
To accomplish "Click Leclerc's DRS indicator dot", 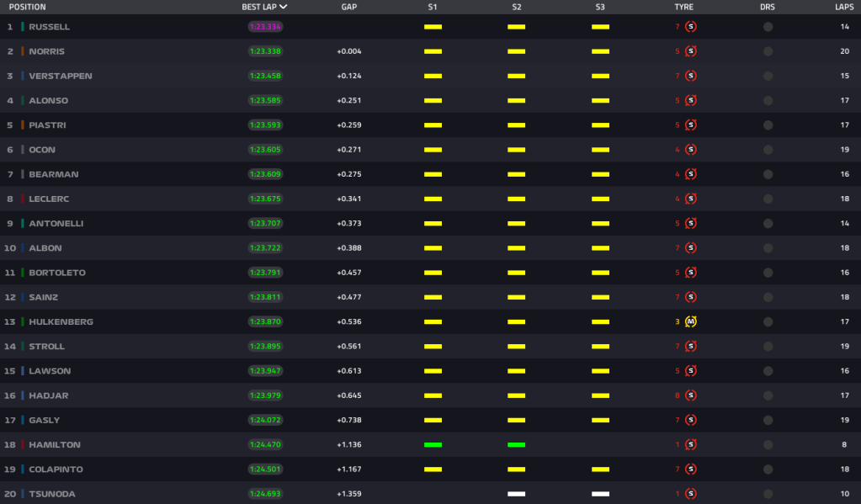I will pyautogui.click(x=768, y=199).
